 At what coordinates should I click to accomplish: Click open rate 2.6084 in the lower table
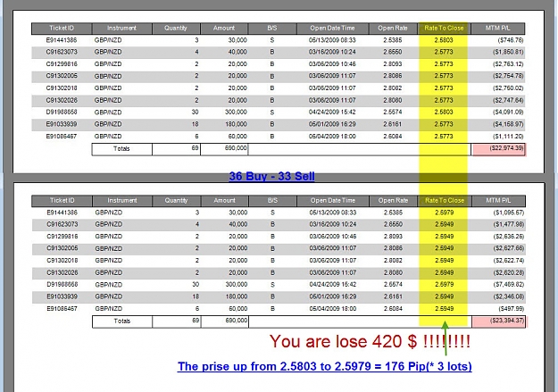tap(393, 309)
